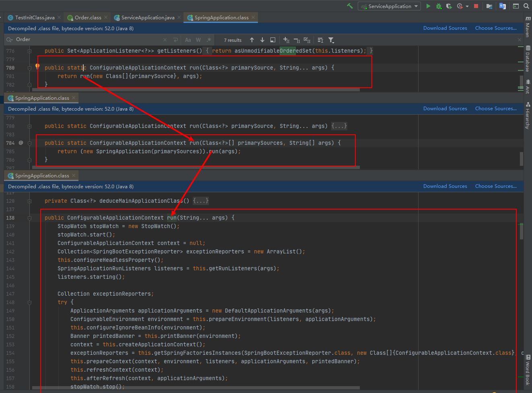Screen dimensions: 532x393
Task: Select all occurrences icon in find bar
Action: pos(307,40)
